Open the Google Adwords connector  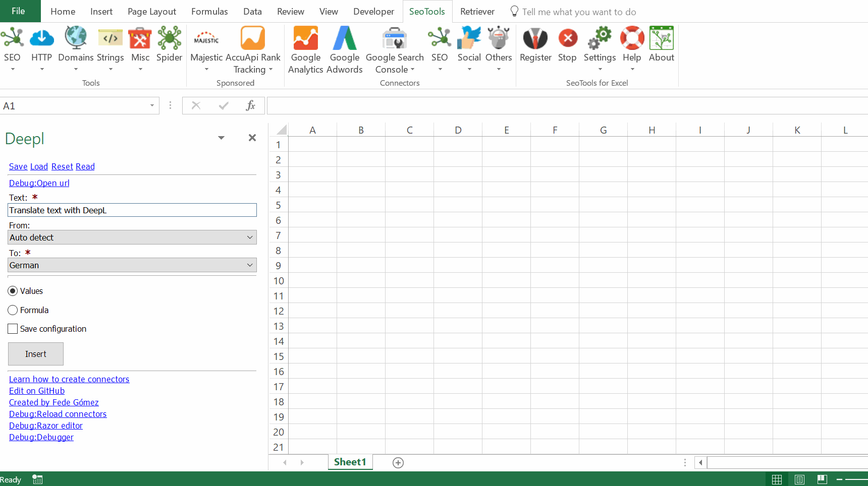coord(345,38)
